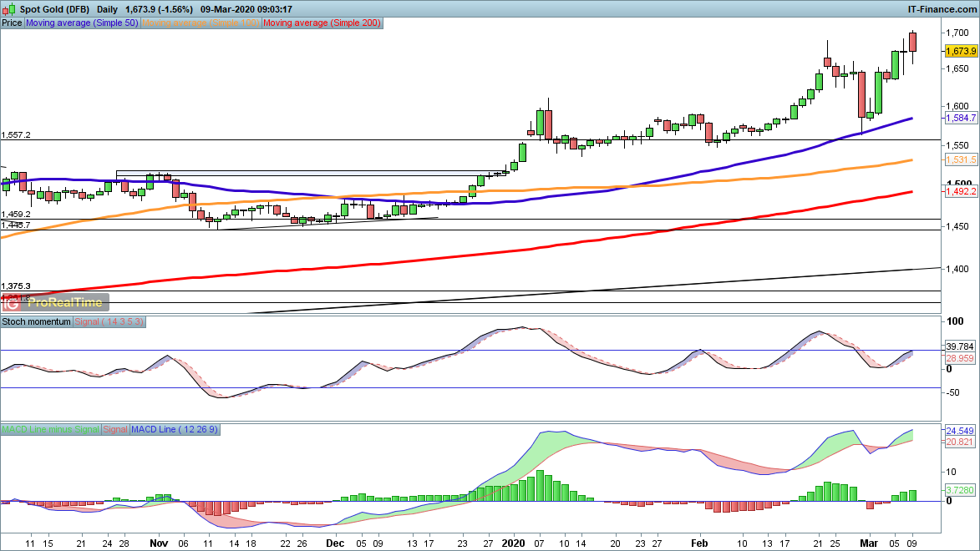Click the Mar label on the date axis
The image size is (980, 551).
tap(869, 543)
